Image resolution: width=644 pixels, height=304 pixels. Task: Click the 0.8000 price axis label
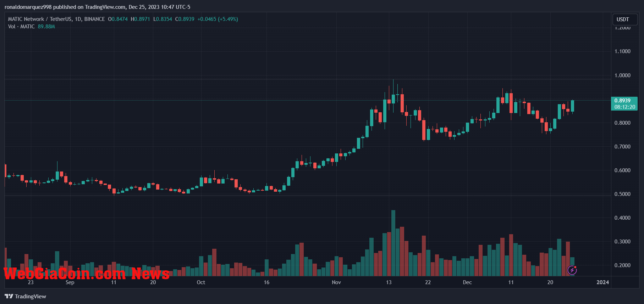click(x=622, y=123)
